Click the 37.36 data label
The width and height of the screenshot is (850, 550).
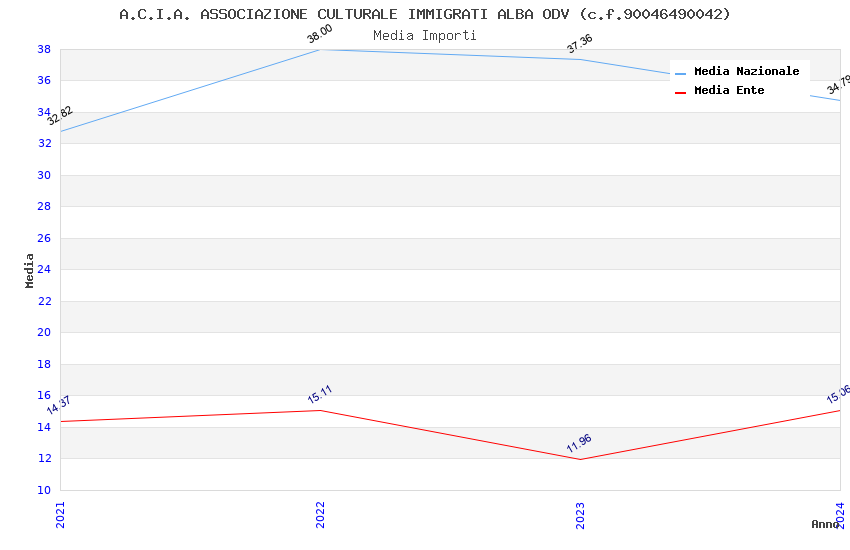pos(579,44)
